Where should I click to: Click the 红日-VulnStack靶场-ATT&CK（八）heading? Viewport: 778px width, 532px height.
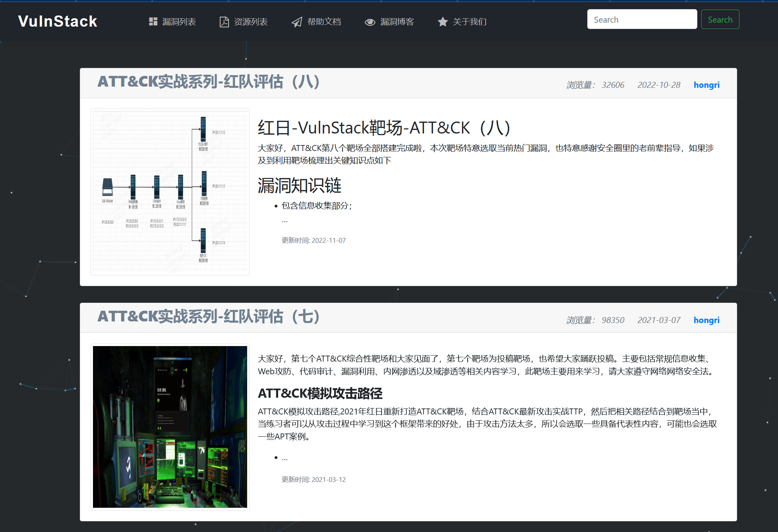(384, 128)
